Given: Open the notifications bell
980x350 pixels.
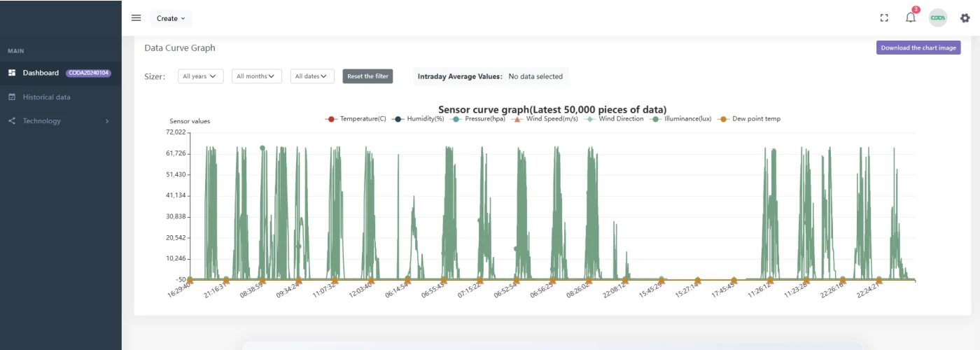Looking at the screenshot, I should [910, 18].
